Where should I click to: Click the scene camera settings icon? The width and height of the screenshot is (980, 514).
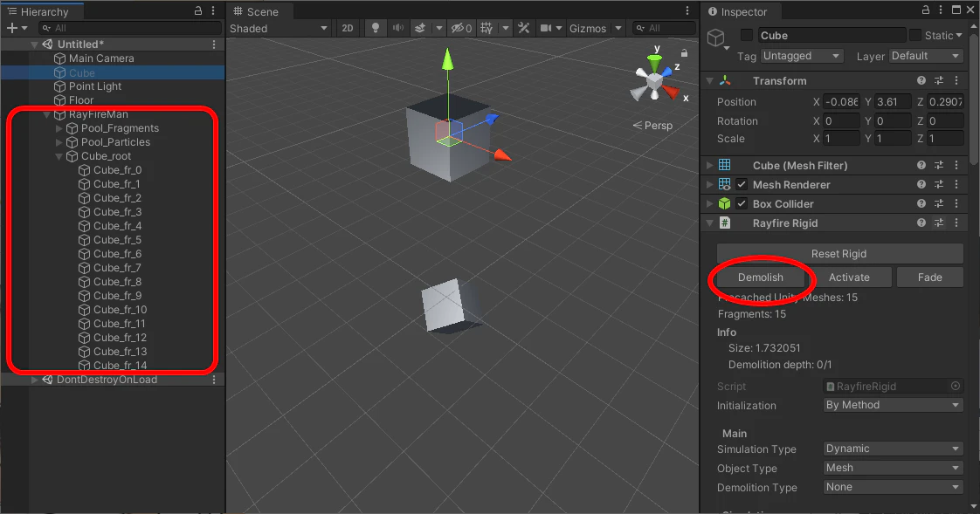pyautogui.click(x=546, y=28)
